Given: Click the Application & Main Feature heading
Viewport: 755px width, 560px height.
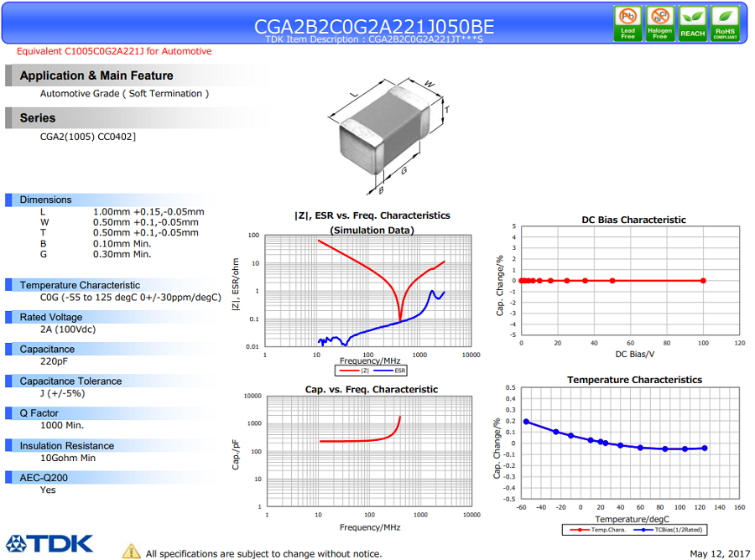Looking at the screenshot, I should coord(96,75).
